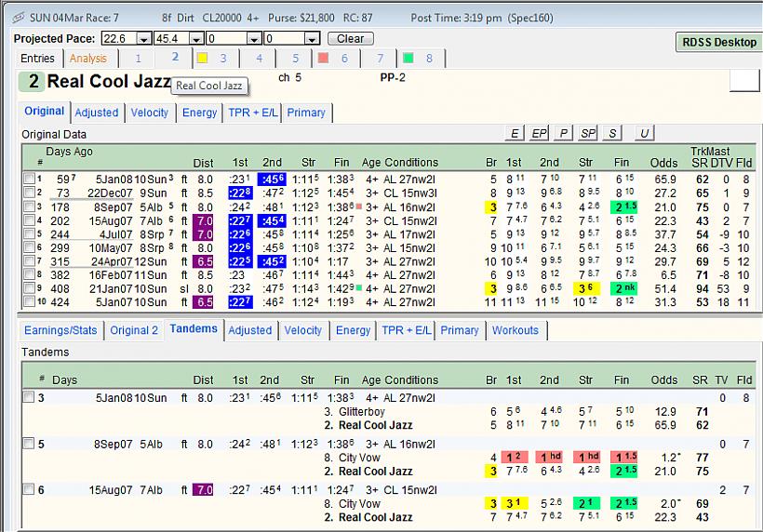This screenshot has height=532, width=763.
Task: Switch to the Entries tab
Action: click(37, 59)
